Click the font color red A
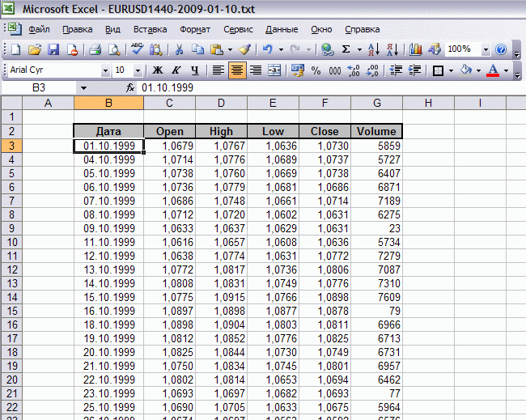This screenshot has width=526, height=420. 492,70
